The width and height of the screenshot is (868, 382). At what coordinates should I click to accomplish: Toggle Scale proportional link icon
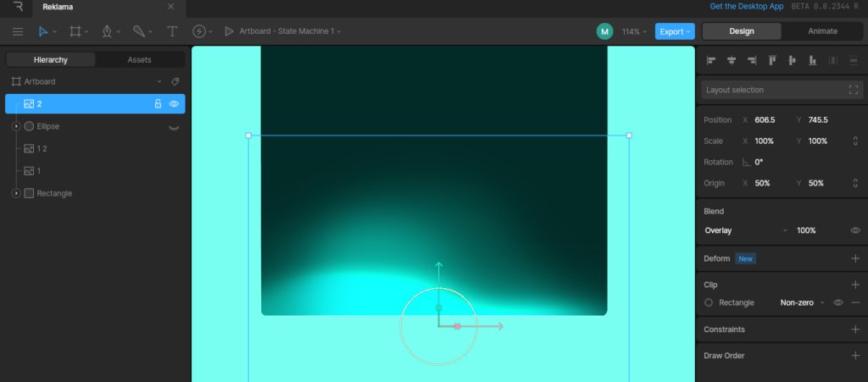coord(856,141)
